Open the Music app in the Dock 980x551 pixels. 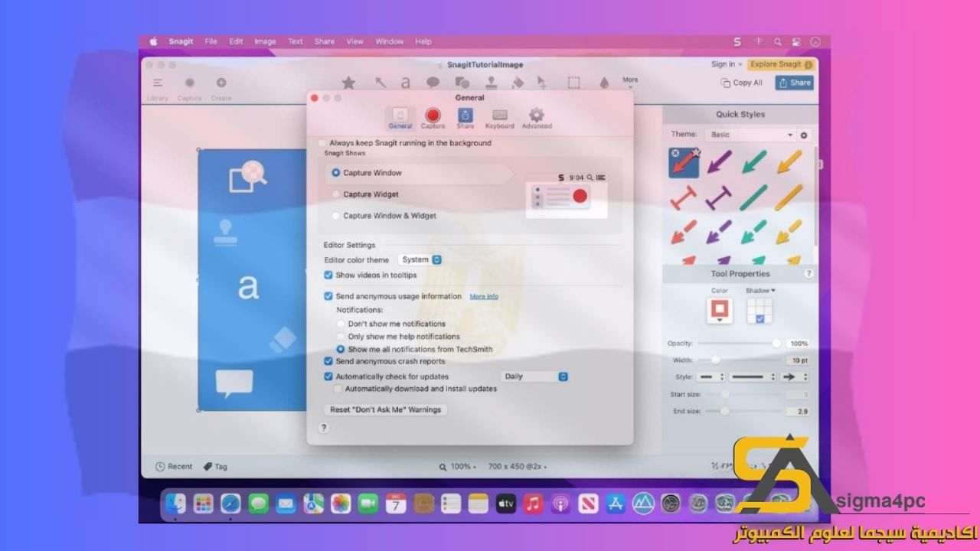[x=533, y=503]
